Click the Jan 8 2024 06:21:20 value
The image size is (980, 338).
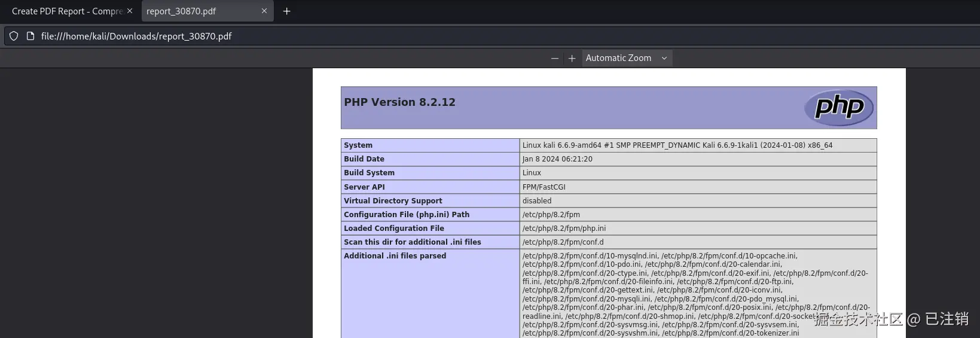click(557, 159)
